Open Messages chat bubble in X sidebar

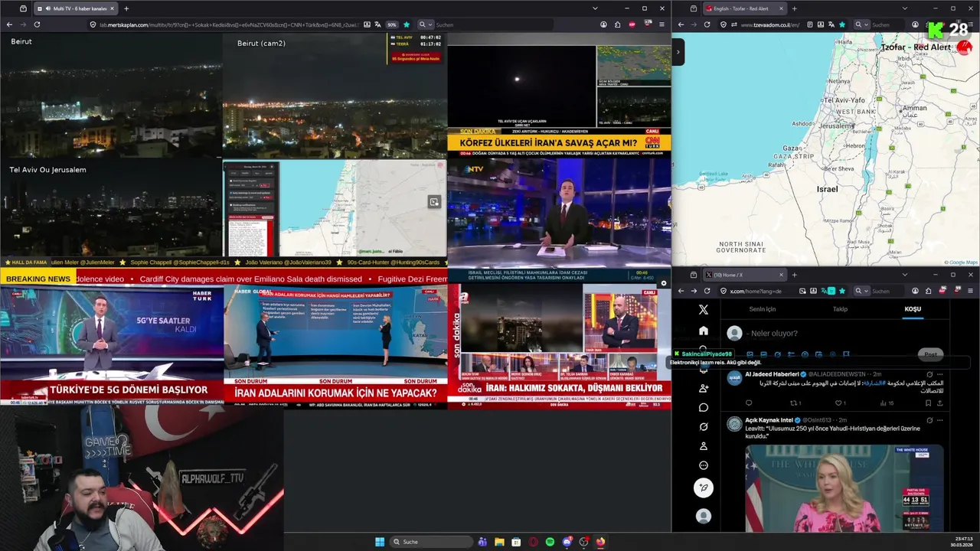point(704,407)
